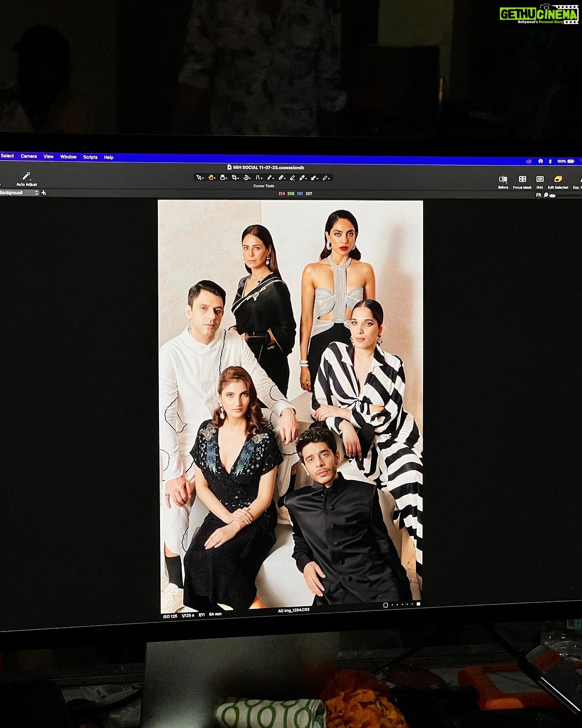Click the Fit zoom button
This screenshot has height=728, width=582.
click(538, 195)
